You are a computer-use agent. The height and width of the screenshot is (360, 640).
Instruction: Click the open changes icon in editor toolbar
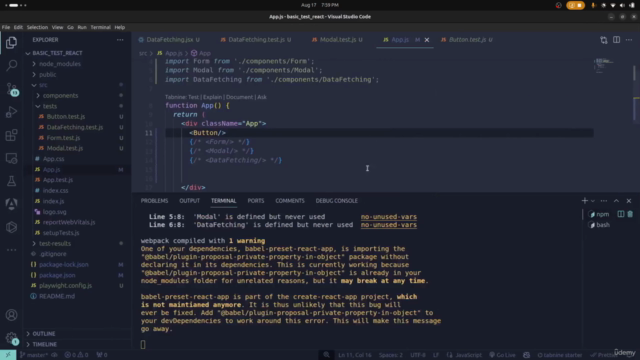pyautogui.click(x=604, y=40)
